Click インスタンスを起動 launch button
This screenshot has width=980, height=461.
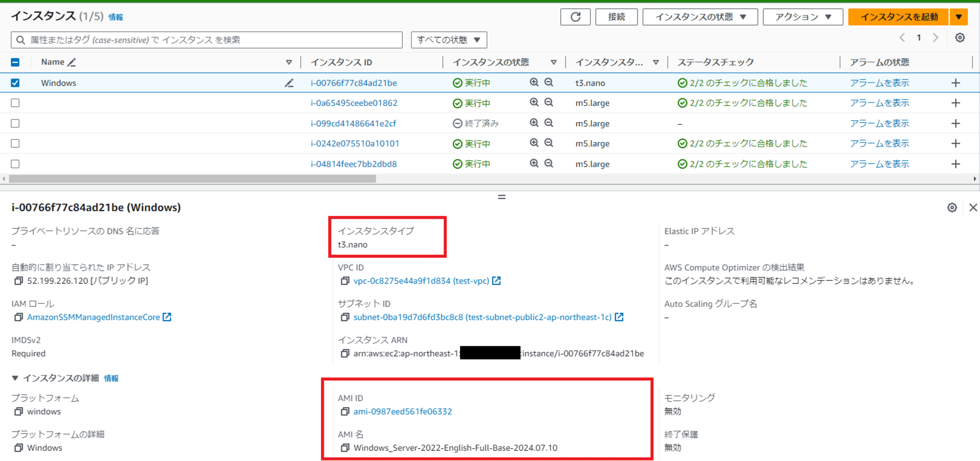[x=899, y=17]
